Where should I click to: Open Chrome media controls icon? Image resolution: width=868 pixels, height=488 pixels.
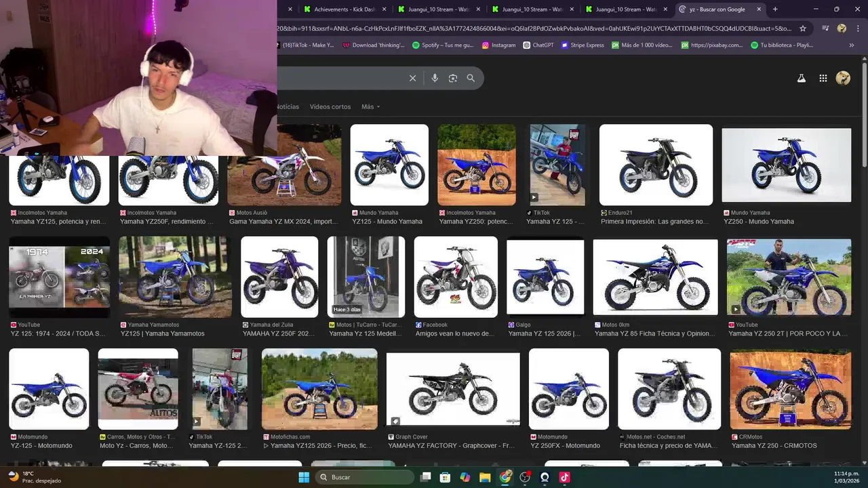point(825,28)
